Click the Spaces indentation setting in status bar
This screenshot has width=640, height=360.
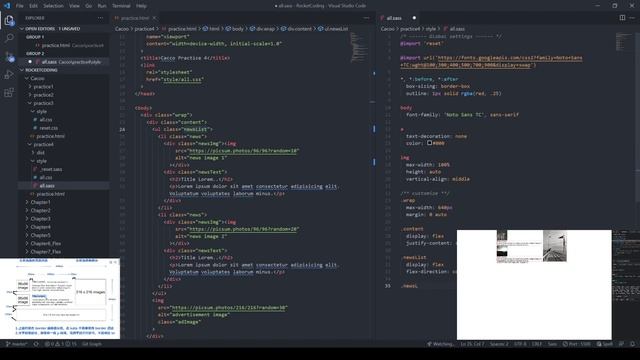click(x=499, y=344)
